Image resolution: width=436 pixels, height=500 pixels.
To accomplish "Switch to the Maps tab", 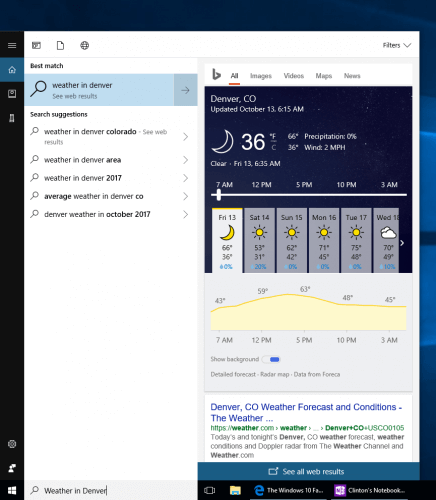I will [x=324, y=76].
